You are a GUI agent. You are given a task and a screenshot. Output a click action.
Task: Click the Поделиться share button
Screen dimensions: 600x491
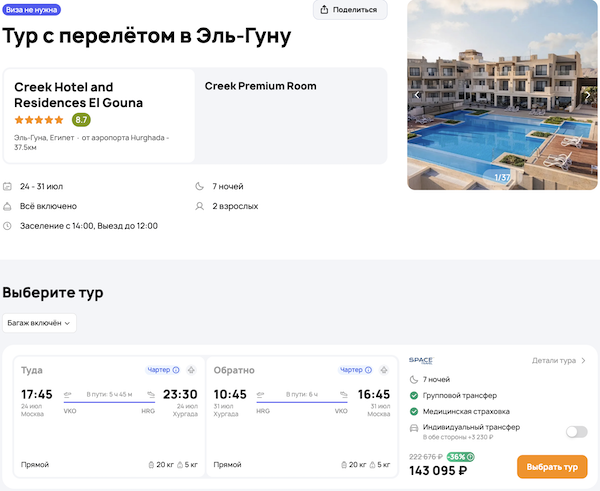(350, 10)
